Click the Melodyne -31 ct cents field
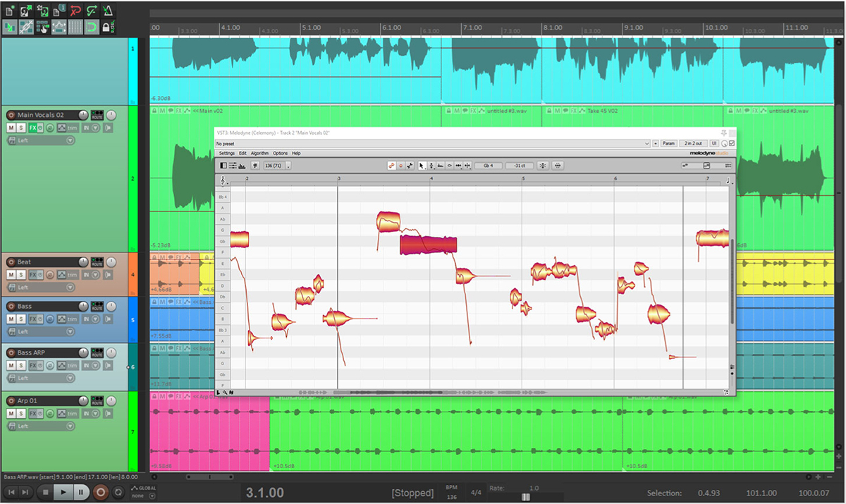 pyautogui.click(x=520, y=166)
